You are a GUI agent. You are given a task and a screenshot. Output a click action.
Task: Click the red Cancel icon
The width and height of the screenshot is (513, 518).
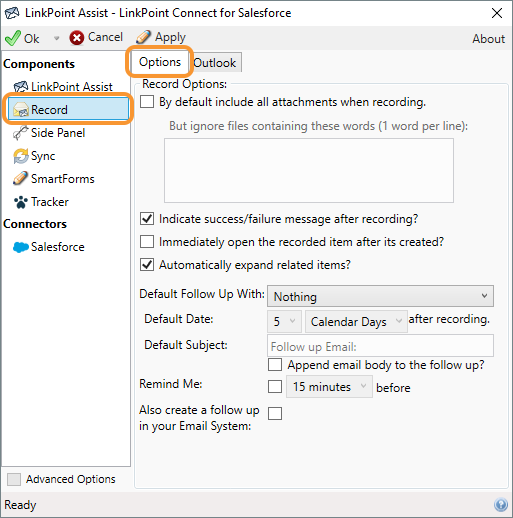[x=77, y=38]
